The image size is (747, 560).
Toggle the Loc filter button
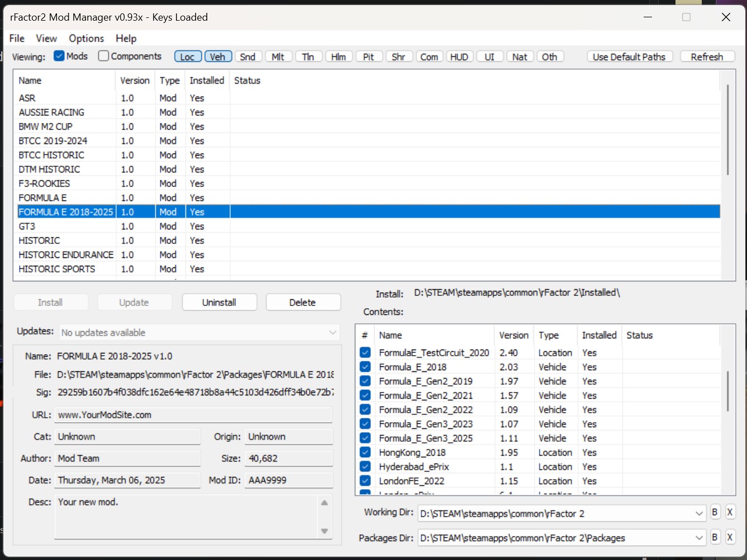pyautogui.click(x=187, y=57)
